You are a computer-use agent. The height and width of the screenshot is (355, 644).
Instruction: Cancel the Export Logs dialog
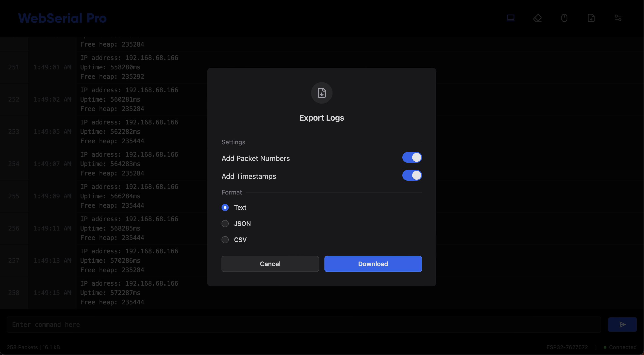pos(270,264)
